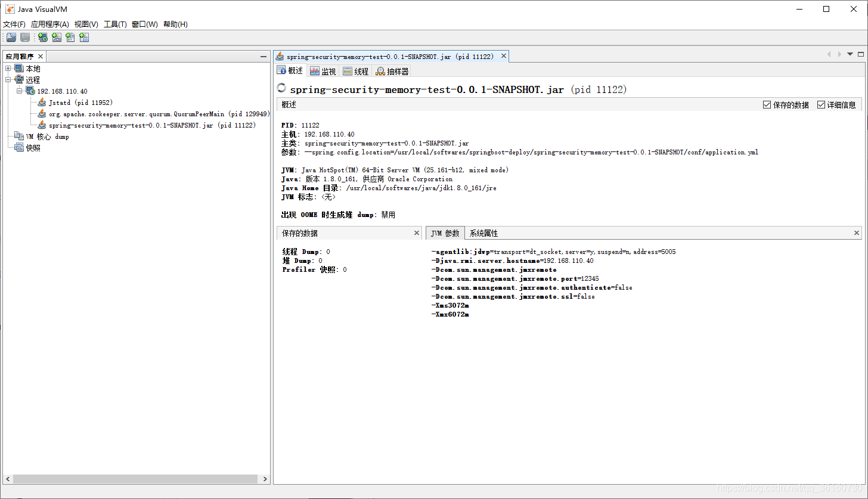Select the 远程 remote hosts icon
868x499 pixels.
(x=19, y=79)
